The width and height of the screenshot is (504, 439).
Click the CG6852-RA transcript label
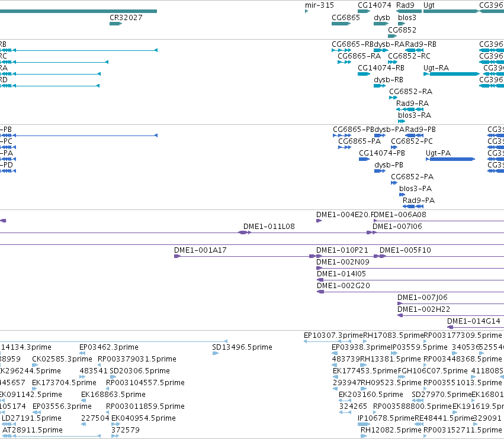click(x=410, y=92)
